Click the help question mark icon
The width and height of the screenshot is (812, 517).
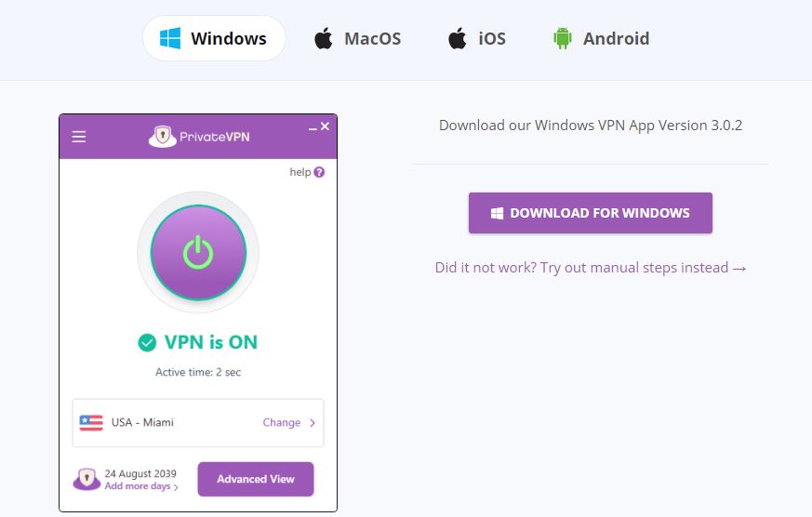point(319,172)
